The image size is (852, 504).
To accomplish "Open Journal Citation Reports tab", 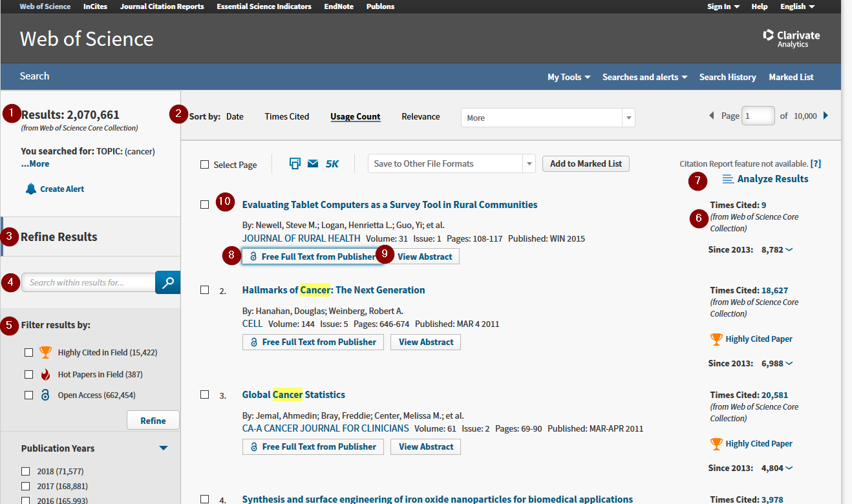I will pos(162,6).
